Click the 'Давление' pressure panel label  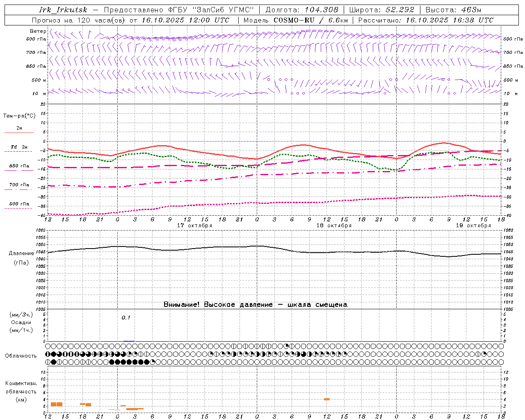pyautogui.click(x=21, y=253)
